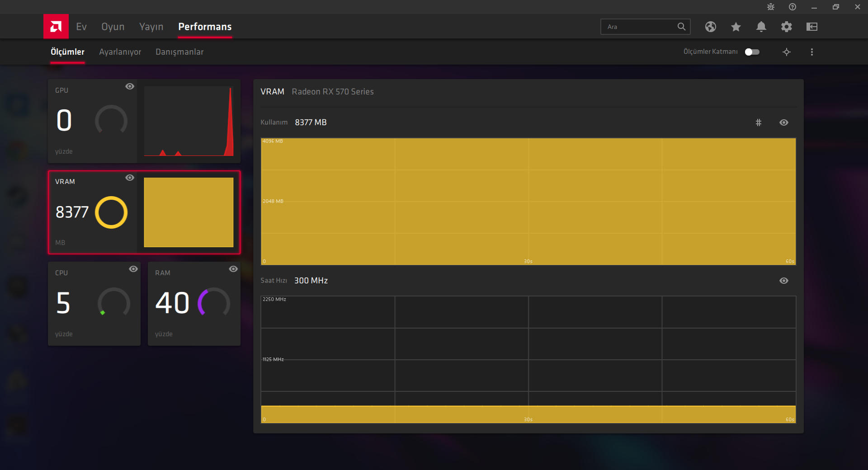Screen dimensions: 868x470
Task: Click the Kullanım grid hash icon
Action: (x=759, y=122)
